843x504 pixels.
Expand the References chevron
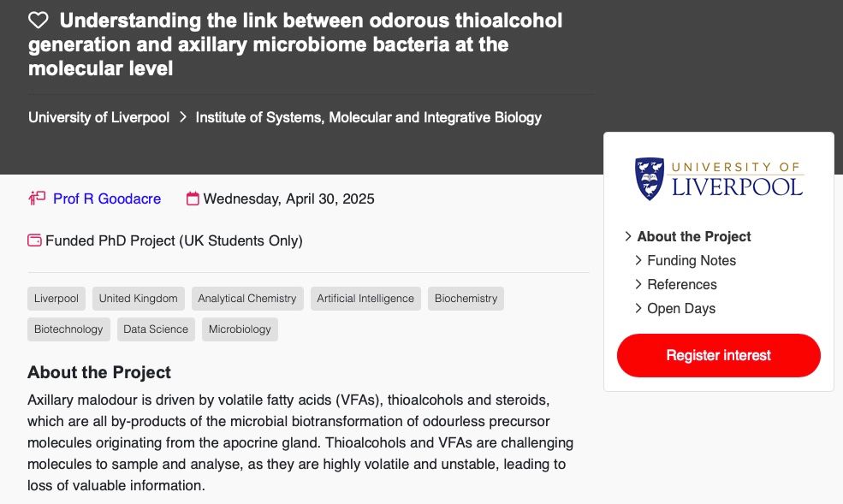coord(638,284)
